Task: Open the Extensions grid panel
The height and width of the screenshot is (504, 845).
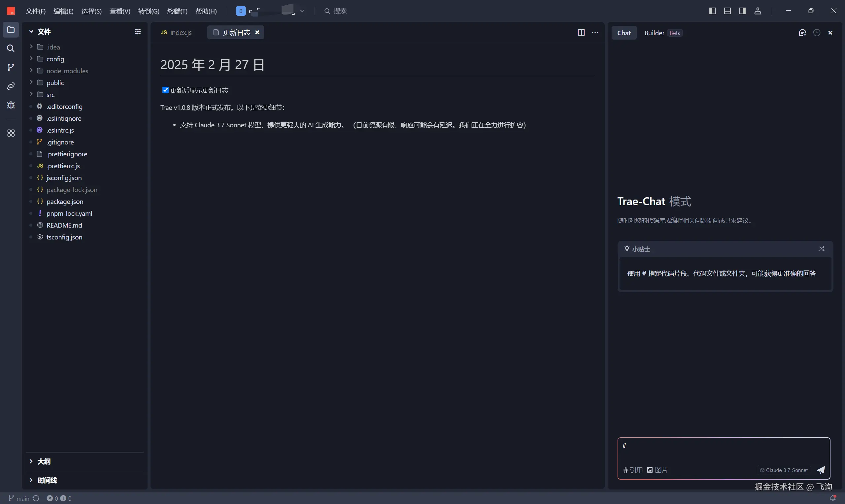Action: click(11, 133)
